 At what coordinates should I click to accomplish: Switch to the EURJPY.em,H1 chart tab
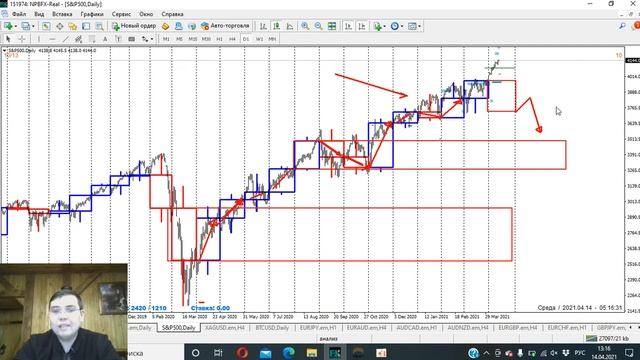pos(318,328)
